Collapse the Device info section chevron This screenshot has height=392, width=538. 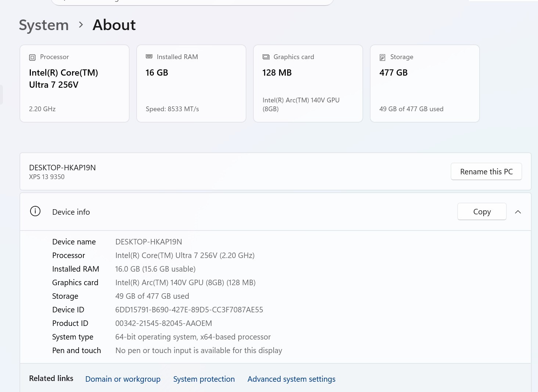(518, 212)
